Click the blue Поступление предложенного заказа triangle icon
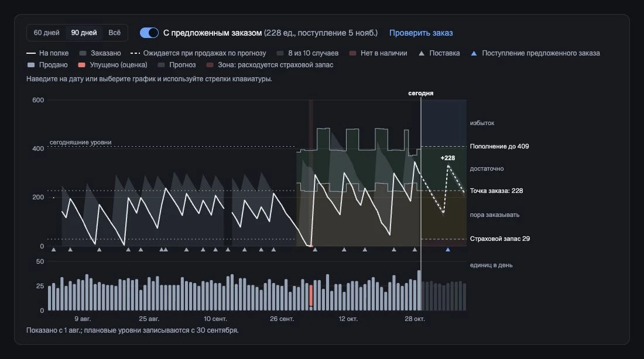The width and height of the screenshot is (644, 359). 474,53
